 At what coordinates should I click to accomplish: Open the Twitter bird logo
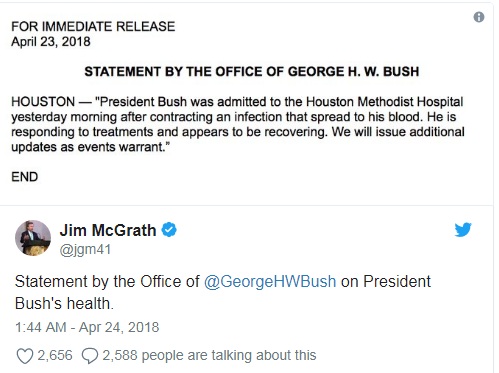point(463,229)
